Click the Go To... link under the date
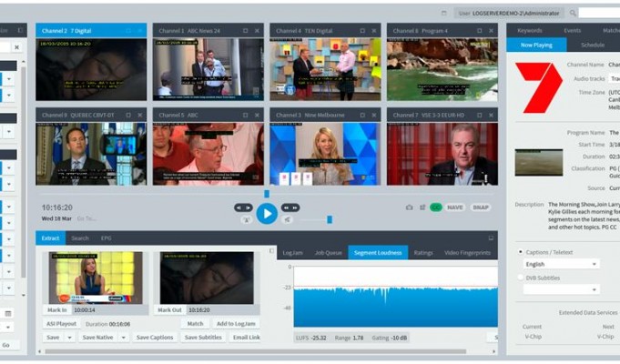The height and width of the screenshot is (364, 620). [x=86, y=218]
